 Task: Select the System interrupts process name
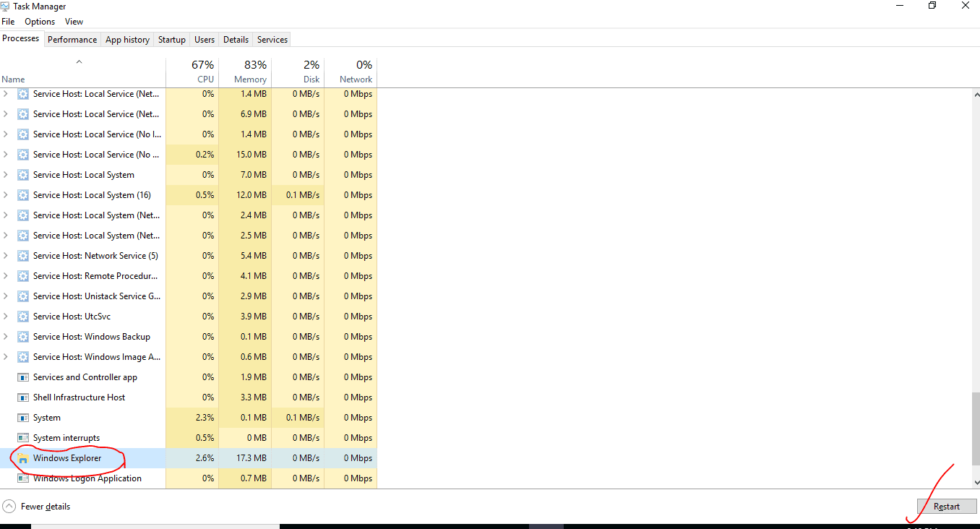pyautogui.click(x=66, y=438)
